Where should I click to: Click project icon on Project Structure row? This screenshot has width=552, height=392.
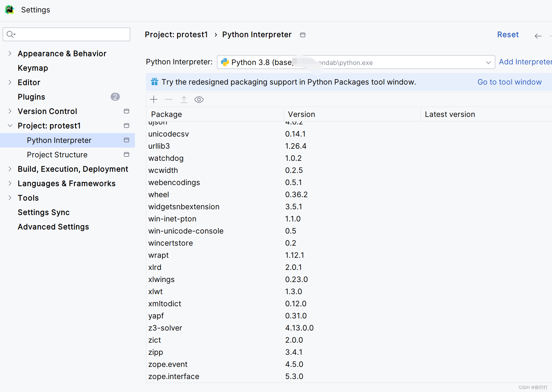(127, 154)
